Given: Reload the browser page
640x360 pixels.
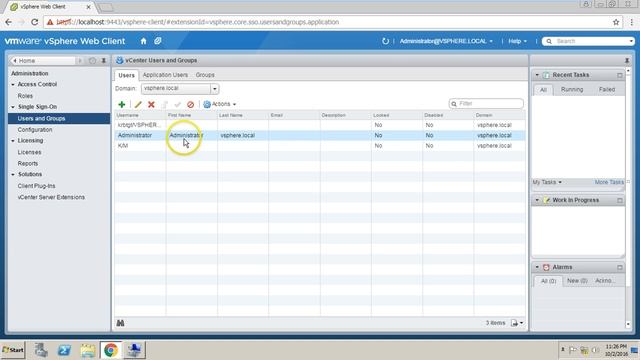Looking at the screenshot, I should pyautogui.click(x=35, y=22).
